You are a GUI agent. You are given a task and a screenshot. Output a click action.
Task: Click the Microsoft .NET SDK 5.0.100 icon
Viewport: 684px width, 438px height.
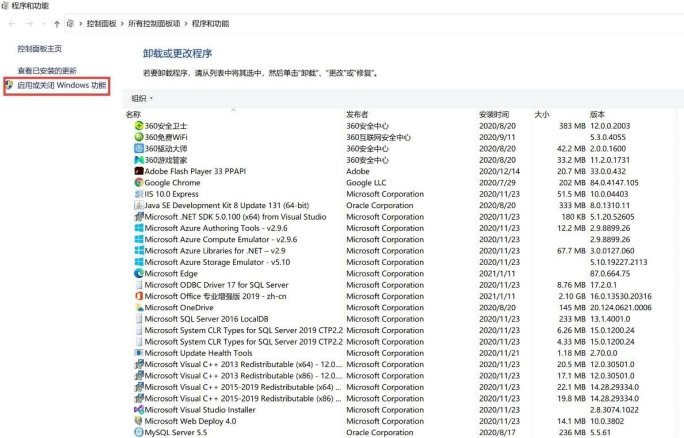[x=139, y=216]
